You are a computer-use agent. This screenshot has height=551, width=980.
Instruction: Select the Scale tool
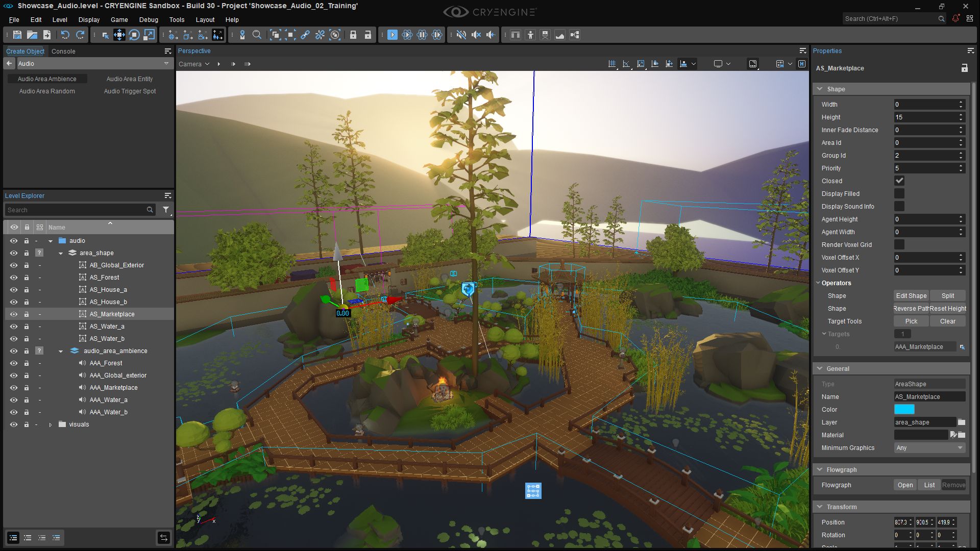coord(149,35)
